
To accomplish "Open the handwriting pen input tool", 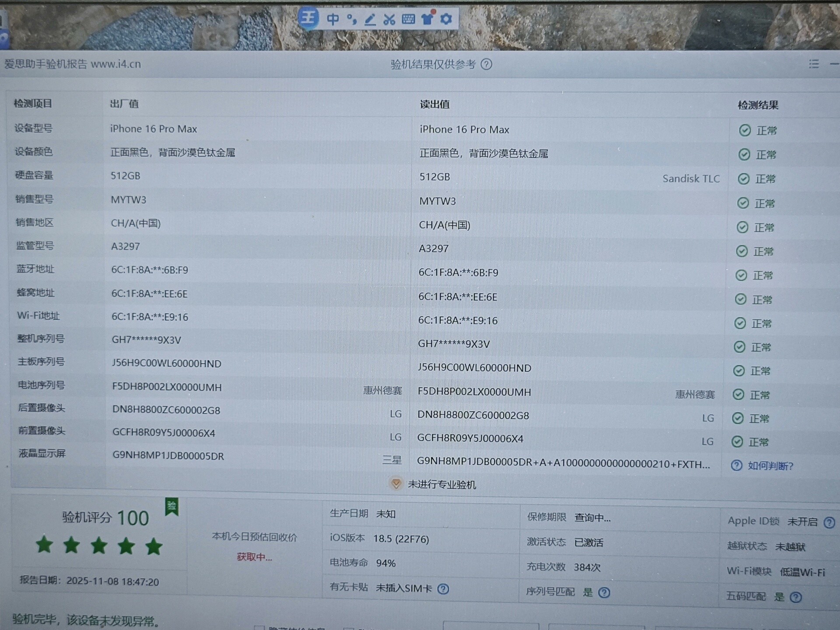I will point(370,19).
